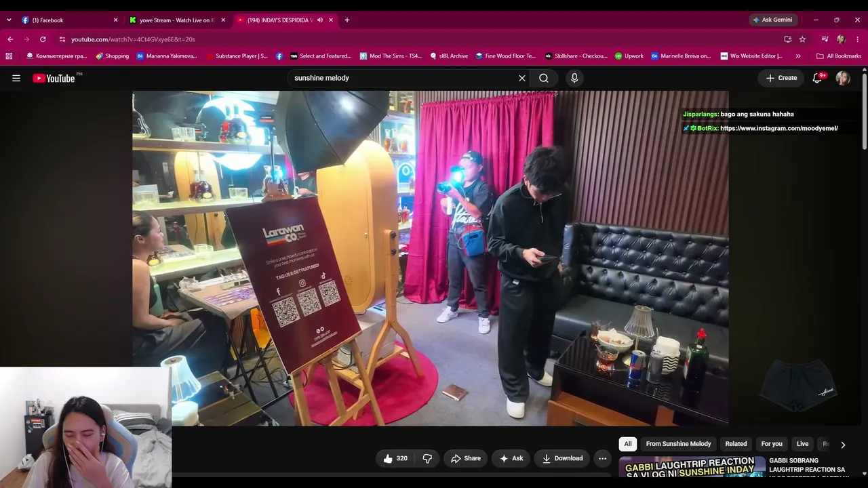868x488 pixels.
Task: View site information icon in address bar
Action: 62,39
